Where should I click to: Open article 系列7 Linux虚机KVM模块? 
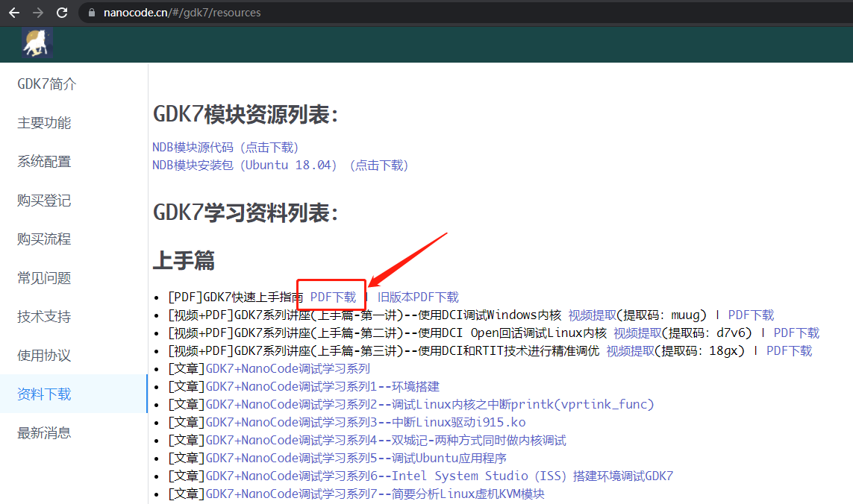(375, 494)
